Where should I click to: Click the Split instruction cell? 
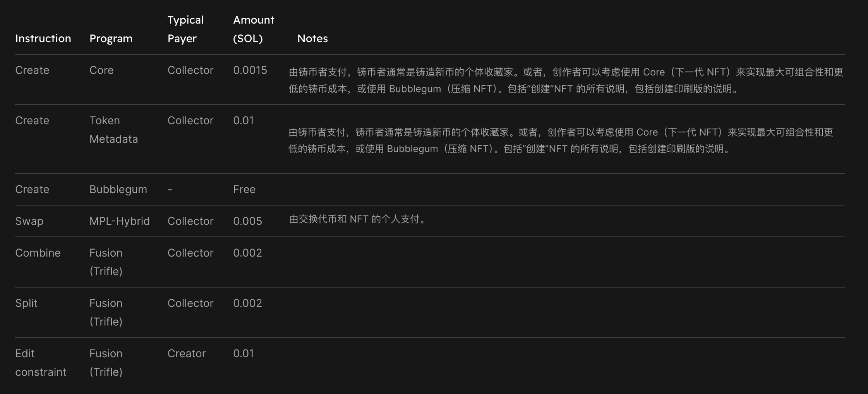(26, 303)
